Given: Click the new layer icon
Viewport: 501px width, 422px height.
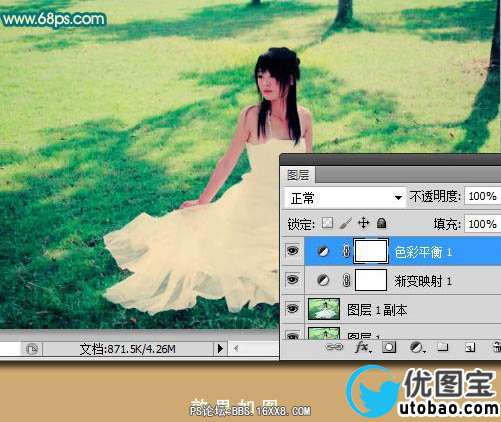Looking at the screenshot, I should pyautogui.click(x=470, y=348).
